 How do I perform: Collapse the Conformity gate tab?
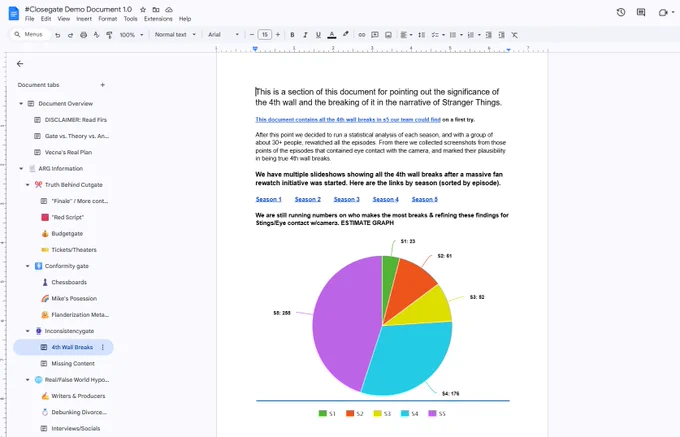point(27,266)
